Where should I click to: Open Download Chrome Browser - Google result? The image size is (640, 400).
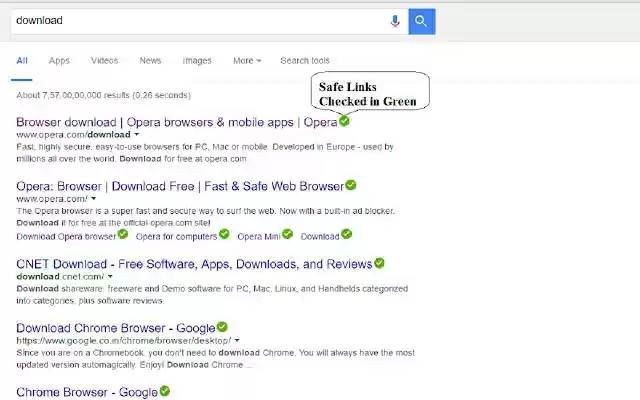[116, 328]
